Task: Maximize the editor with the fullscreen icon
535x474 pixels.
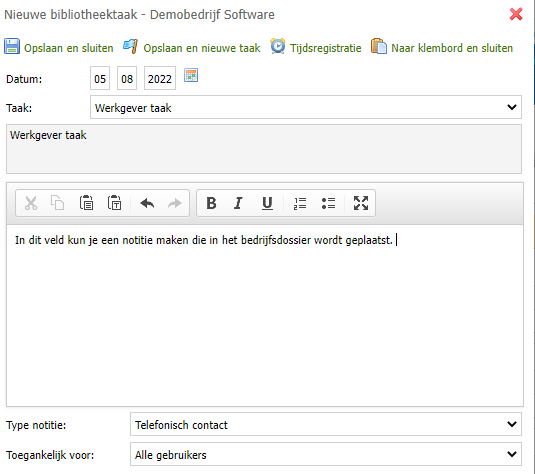Action: coord(361,203)
